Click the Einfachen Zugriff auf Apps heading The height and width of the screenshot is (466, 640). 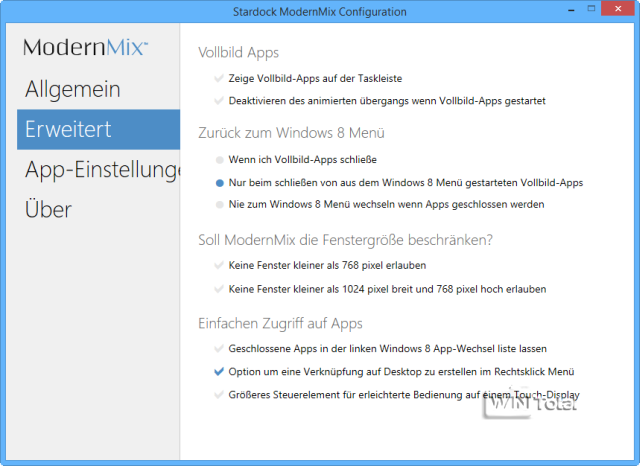(x=280, y=324)
